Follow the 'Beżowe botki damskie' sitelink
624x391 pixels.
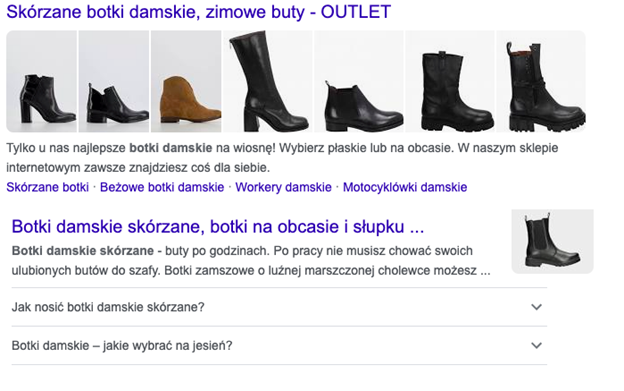(x=162, y=187)
